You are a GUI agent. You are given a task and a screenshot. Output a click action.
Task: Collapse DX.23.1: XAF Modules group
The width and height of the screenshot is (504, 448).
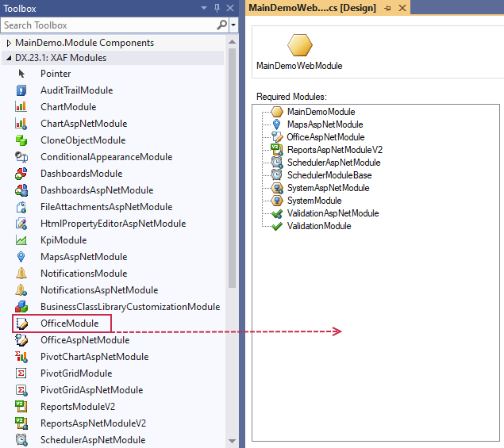pos(9,58)
